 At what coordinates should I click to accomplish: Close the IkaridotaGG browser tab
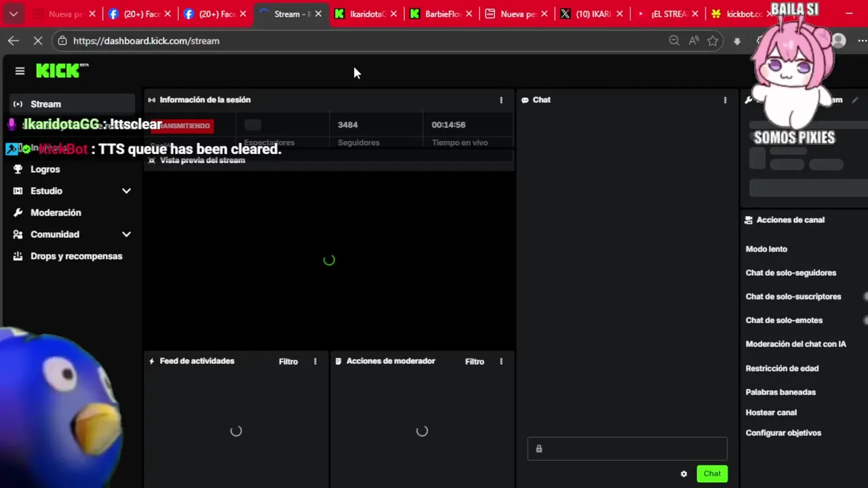coord(393,14)
